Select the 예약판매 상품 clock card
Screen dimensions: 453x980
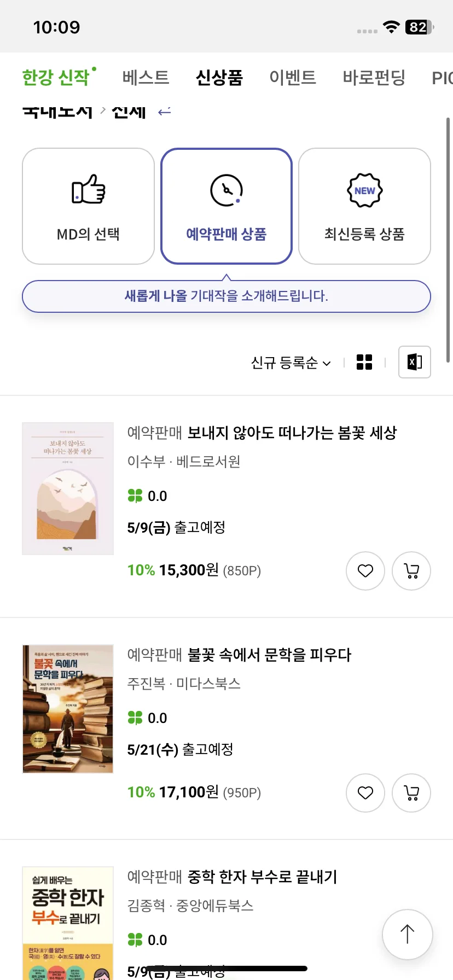pos(226,206)
